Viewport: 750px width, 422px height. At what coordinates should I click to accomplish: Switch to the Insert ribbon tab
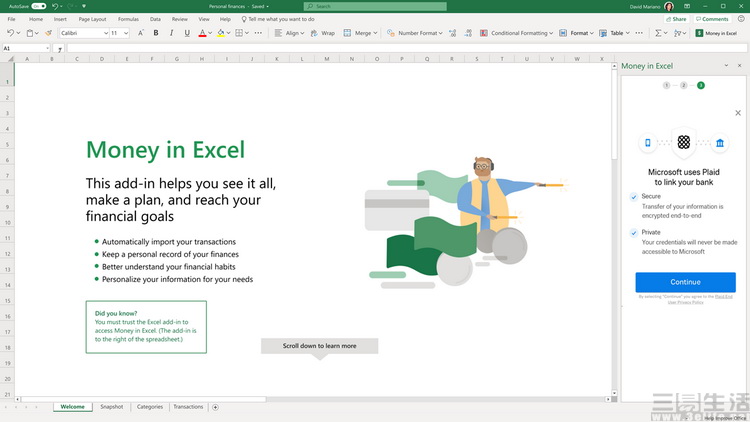click(x=60, y=19)
